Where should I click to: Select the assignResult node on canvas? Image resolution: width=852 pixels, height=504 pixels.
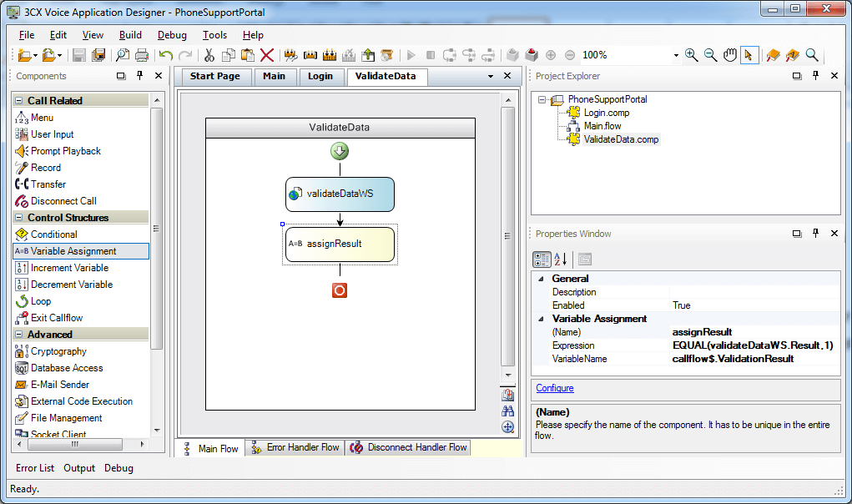pos(340,244)
